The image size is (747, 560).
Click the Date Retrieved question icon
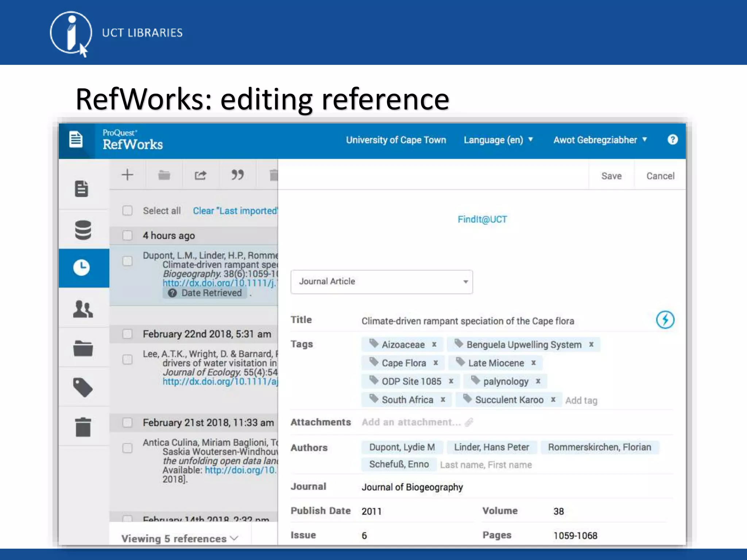coord(172,293)
